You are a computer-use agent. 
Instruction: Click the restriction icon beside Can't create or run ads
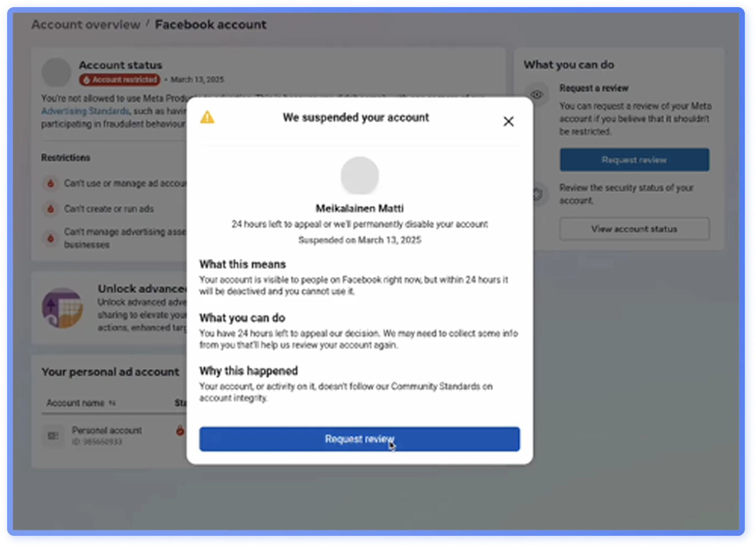pos(51,208)
